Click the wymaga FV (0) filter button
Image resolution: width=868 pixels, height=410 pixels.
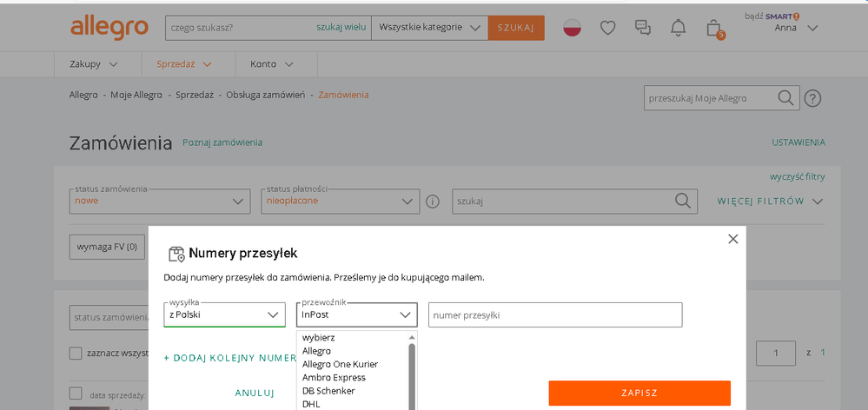coord(107,248)
